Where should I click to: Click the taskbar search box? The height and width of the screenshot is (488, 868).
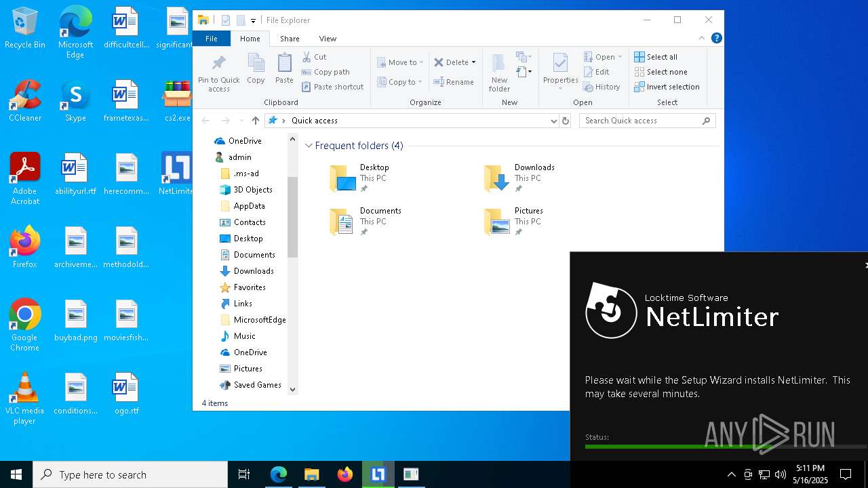tap(130, 474)
